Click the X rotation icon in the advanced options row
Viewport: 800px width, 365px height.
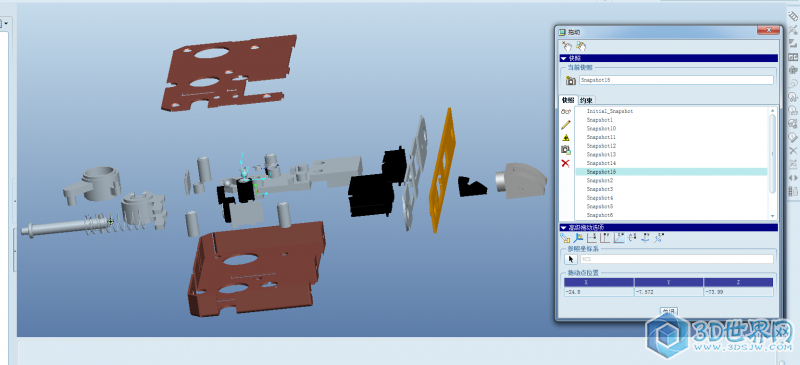pos(632,238)
